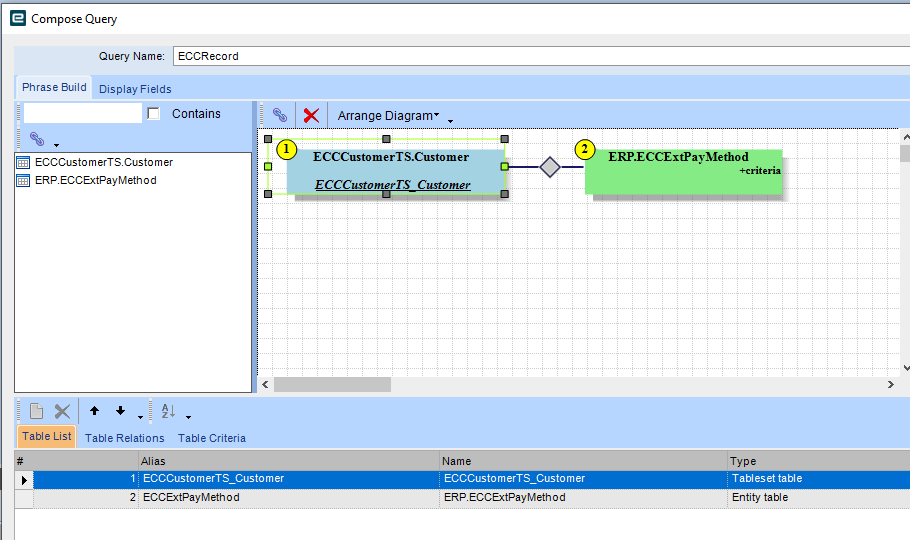Switch to the Table Relations tab

click(x=125, y=438)
